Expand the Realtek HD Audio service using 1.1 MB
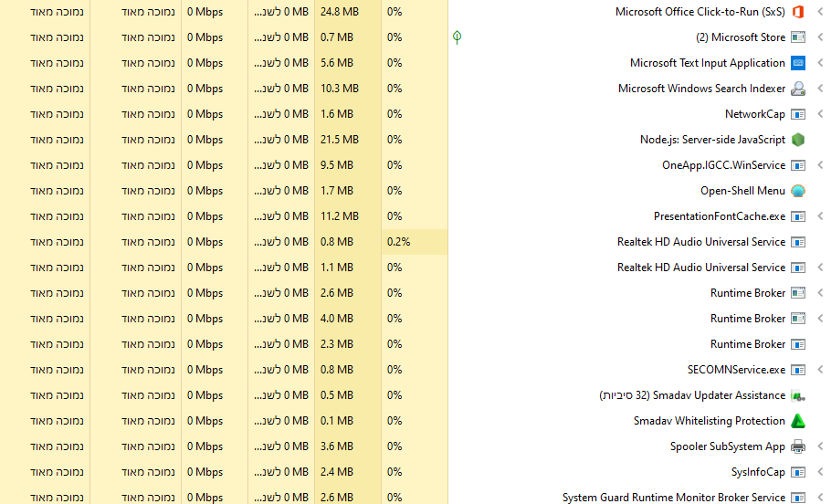Image resolution: width=831 pixels, height=504 pixels. pos(820,268)
